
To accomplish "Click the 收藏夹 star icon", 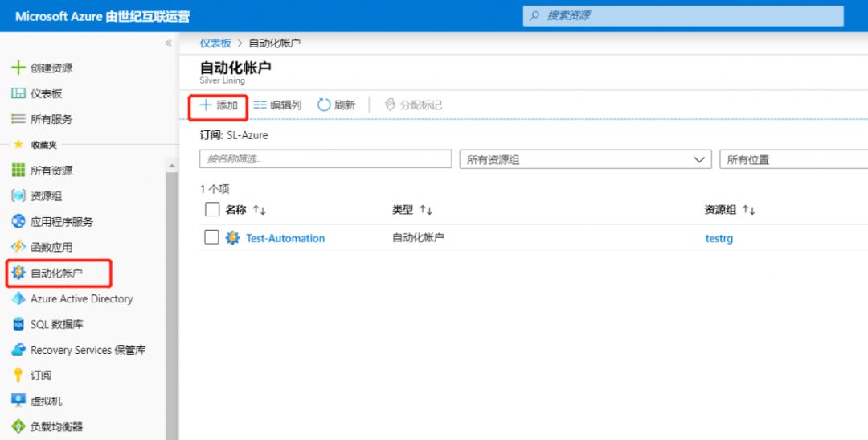I will point(18,144).
